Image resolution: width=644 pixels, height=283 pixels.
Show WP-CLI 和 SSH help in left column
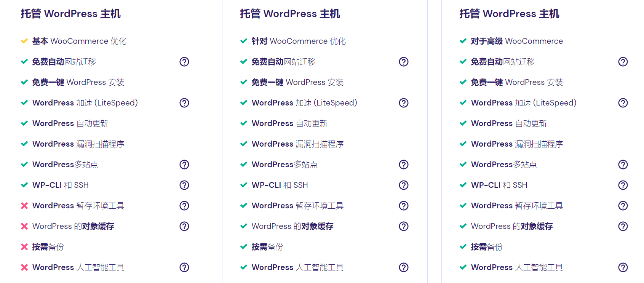tap(184, 185)
